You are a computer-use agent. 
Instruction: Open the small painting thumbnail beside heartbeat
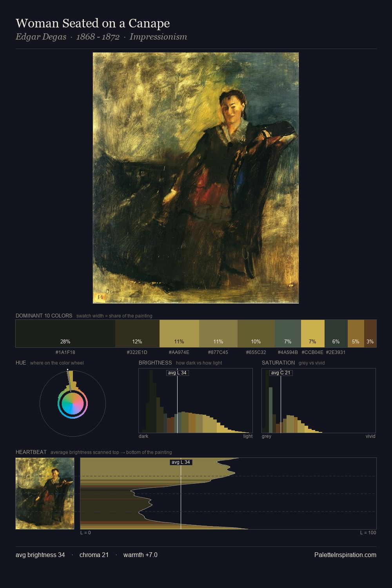coord(45,494)
